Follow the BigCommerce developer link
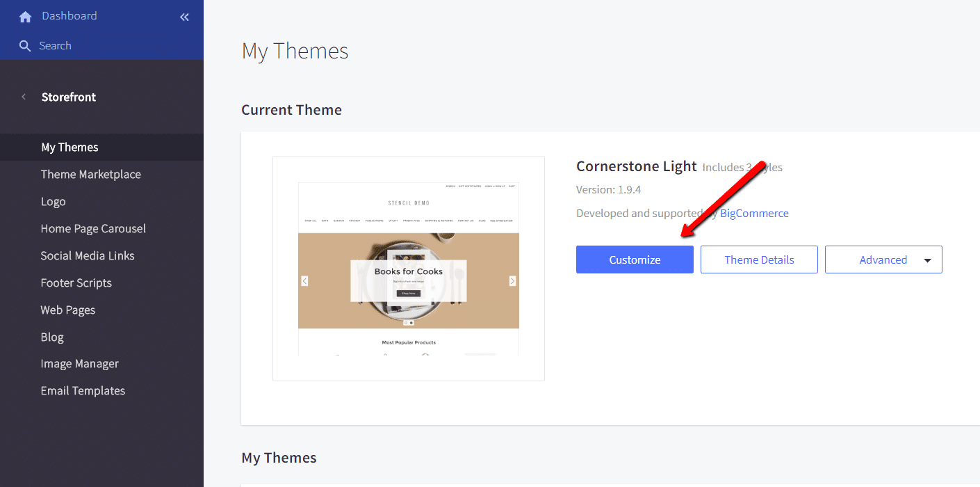 [754, 214]
